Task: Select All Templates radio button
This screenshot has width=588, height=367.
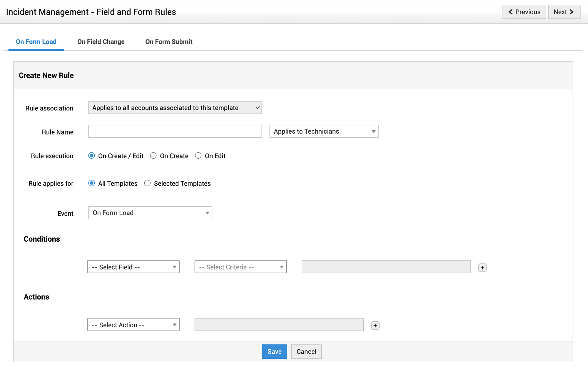Action: click(x=92, y=183)
